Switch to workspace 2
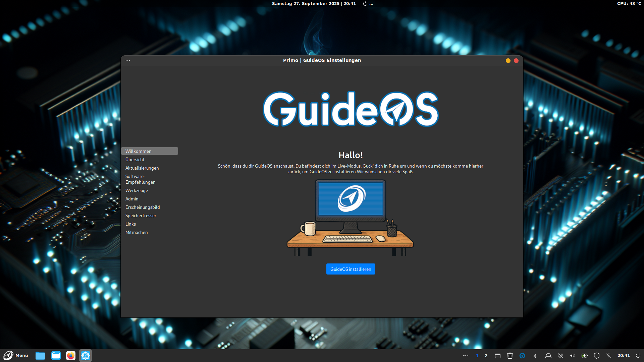644x362 pixels. pyautogui.click(x=486, y=356)
